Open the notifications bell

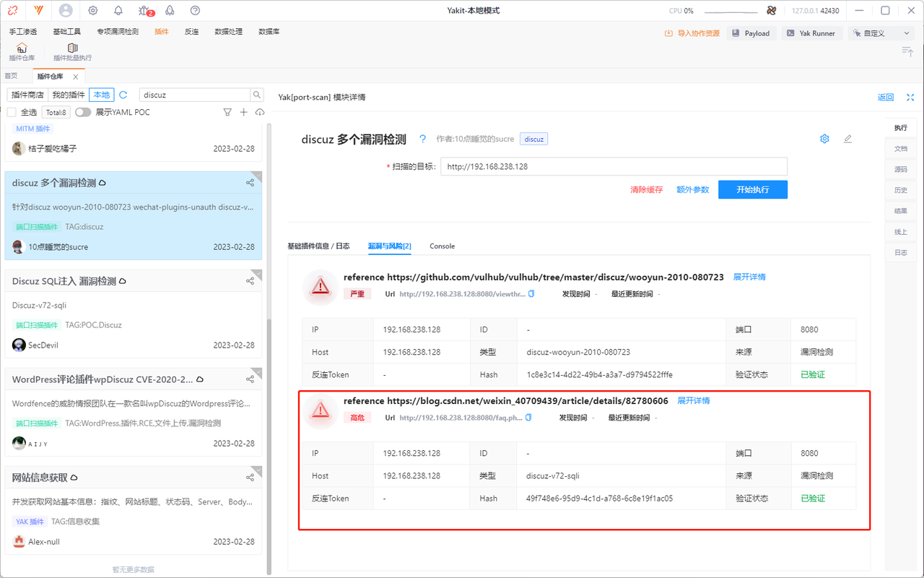pos(118,10)
